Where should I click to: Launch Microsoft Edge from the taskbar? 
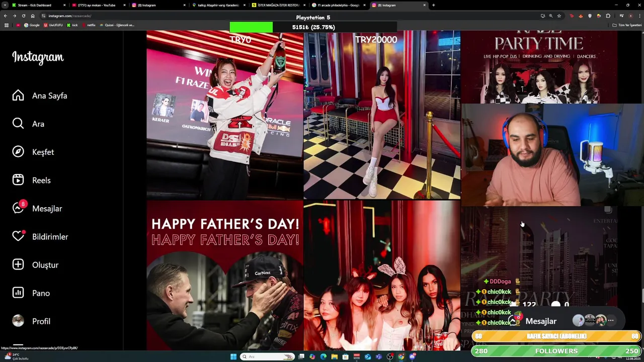click(324, 357)
